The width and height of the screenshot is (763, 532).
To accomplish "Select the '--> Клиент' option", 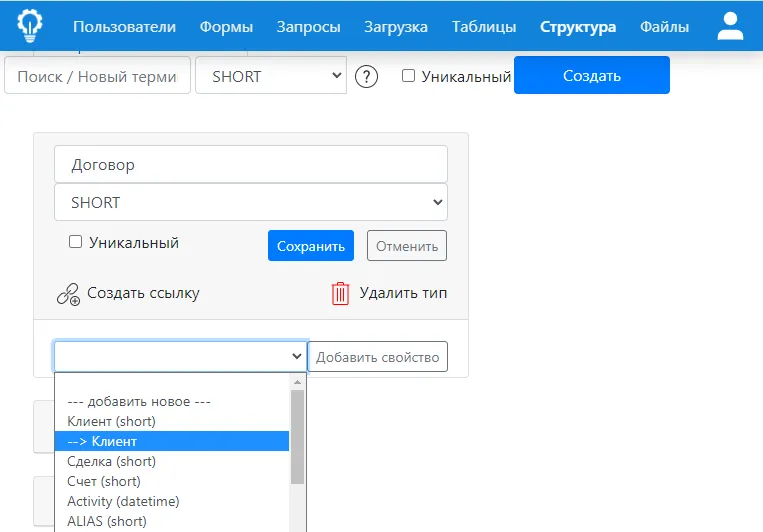I will tap(172, 441).
